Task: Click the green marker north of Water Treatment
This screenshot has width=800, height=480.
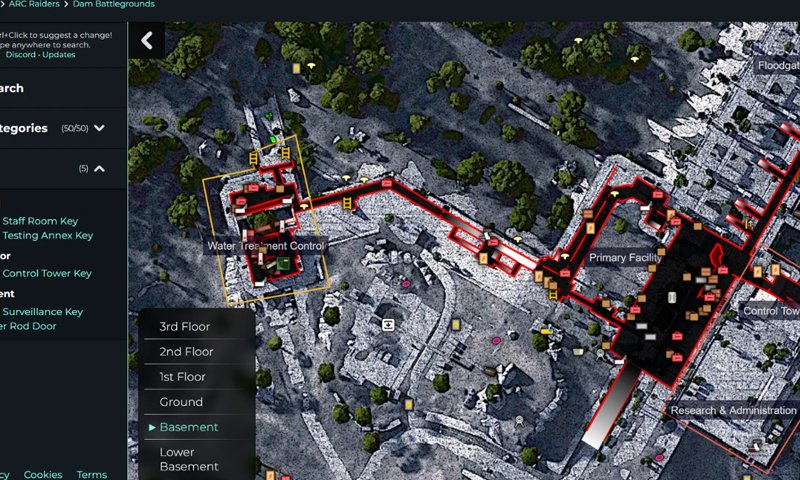Action: [271, 140]
